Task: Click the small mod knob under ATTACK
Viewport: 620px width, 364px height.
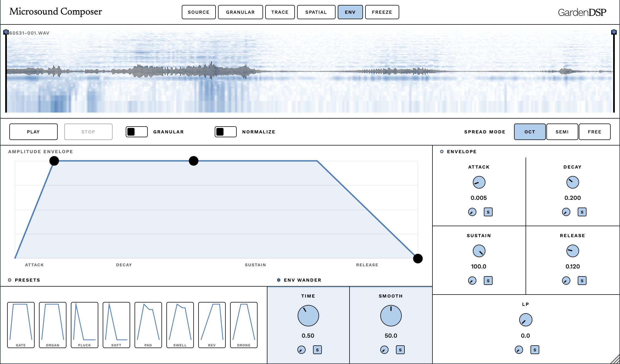Action: coord(472,212)
